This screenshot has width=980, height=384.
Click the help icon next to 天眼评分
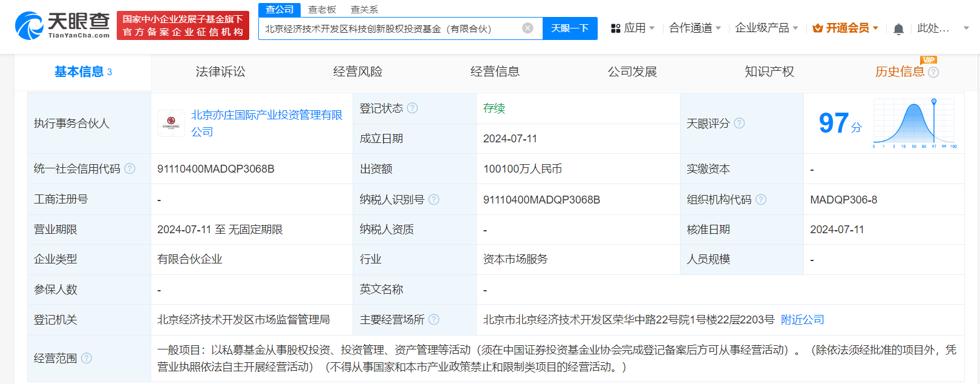click(x=739, y=123)
